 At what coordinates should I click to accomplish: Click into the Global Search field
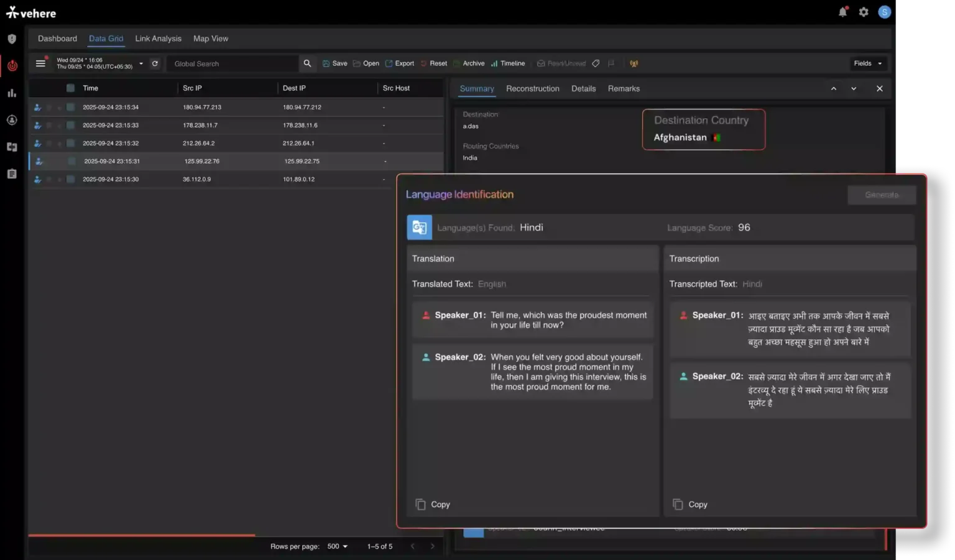(x=233, y=63)
